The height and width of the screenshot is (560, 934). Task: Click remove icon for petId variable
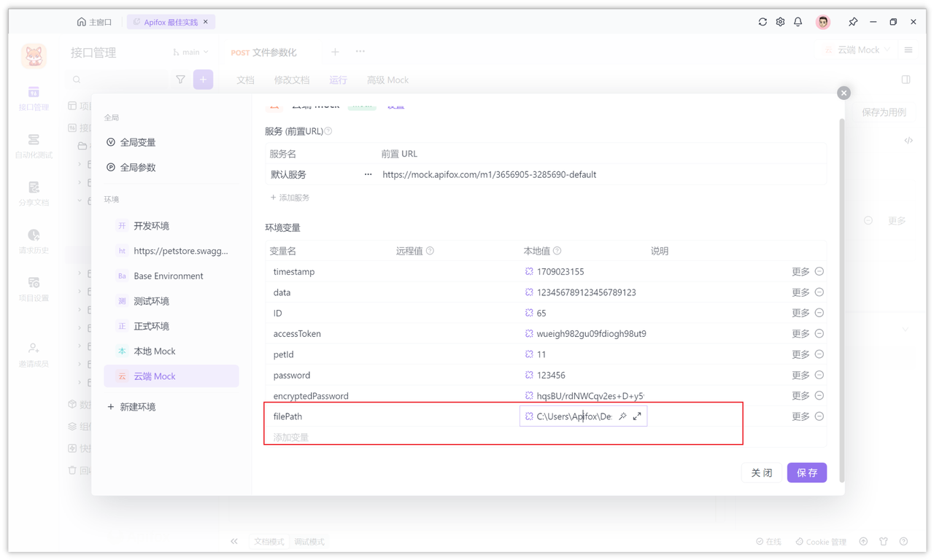click(x=819, y=354)
